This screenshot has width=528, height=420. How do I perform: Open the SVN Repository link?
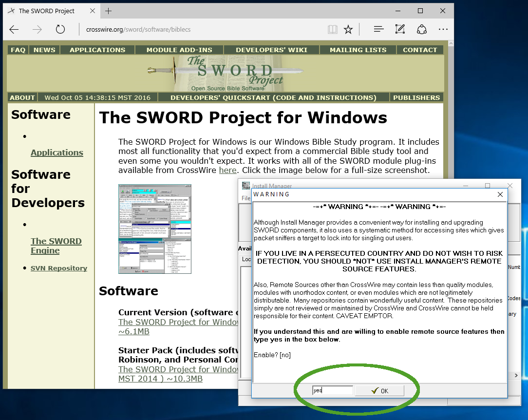click(x=59, y=268)
